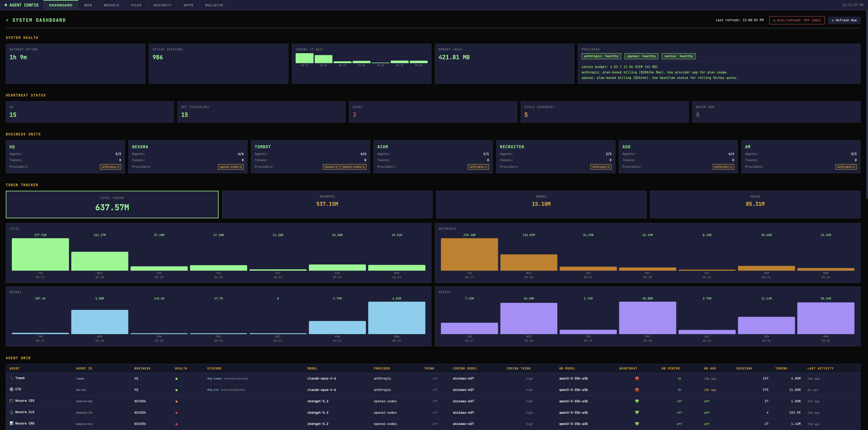Select the Total Tokens 637.57M card
This screenshot has height=430, width=868.
pos(112,204)
